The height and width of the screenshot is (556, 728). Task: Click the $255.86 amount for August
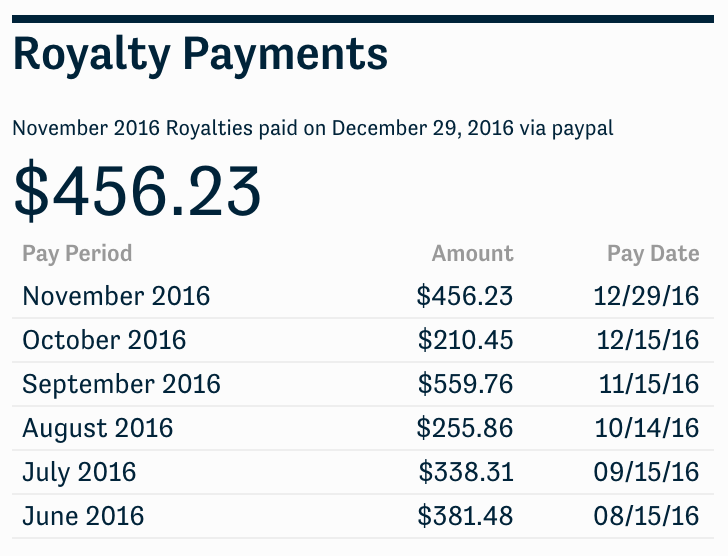[x=465, y=428]
